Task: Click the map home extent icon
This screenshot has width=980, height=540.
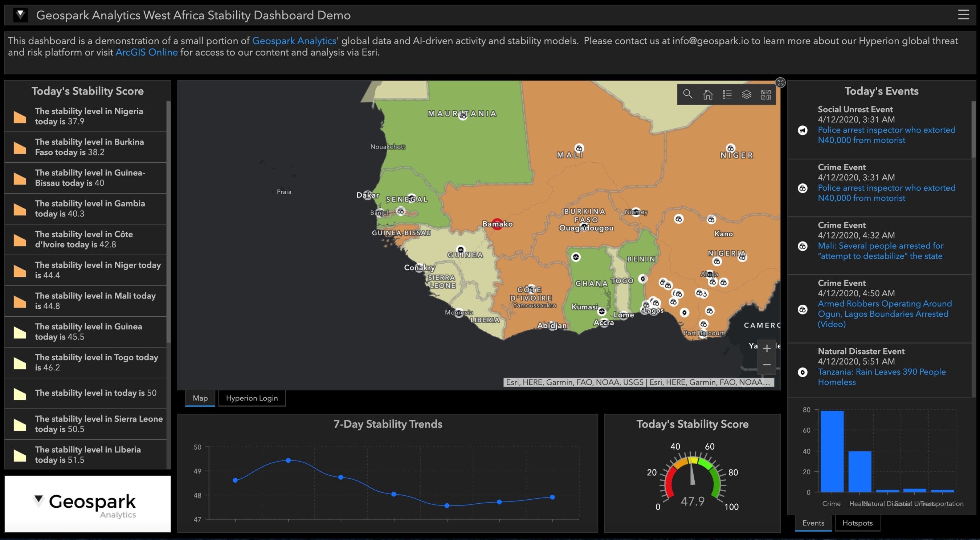Action: (x=708, y=94)
